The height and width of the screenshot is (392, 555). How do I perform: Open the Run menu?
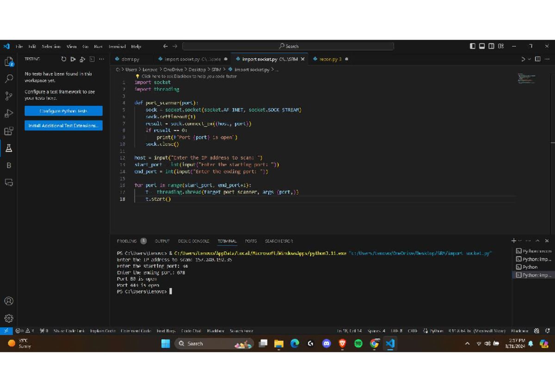[x=98, y=46]
